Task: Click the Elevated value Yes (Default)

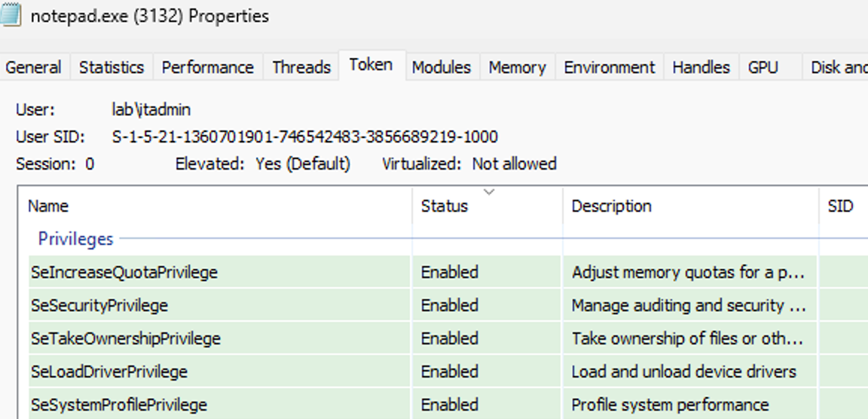Action: click(303, 164)
